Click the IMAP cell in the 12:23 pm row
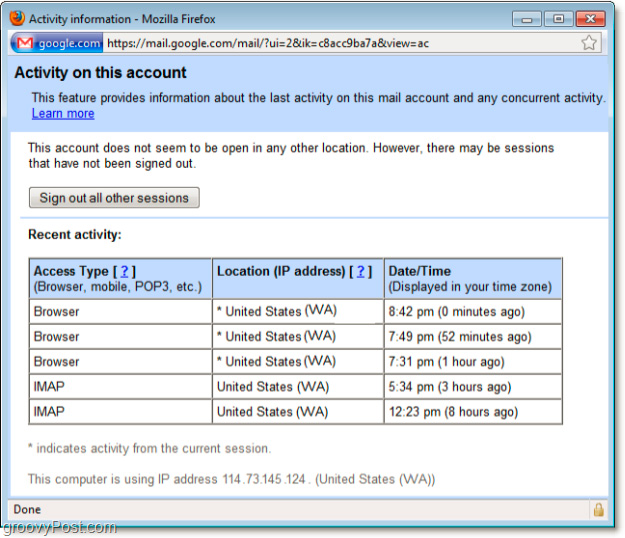 click(x=120, y=412)
